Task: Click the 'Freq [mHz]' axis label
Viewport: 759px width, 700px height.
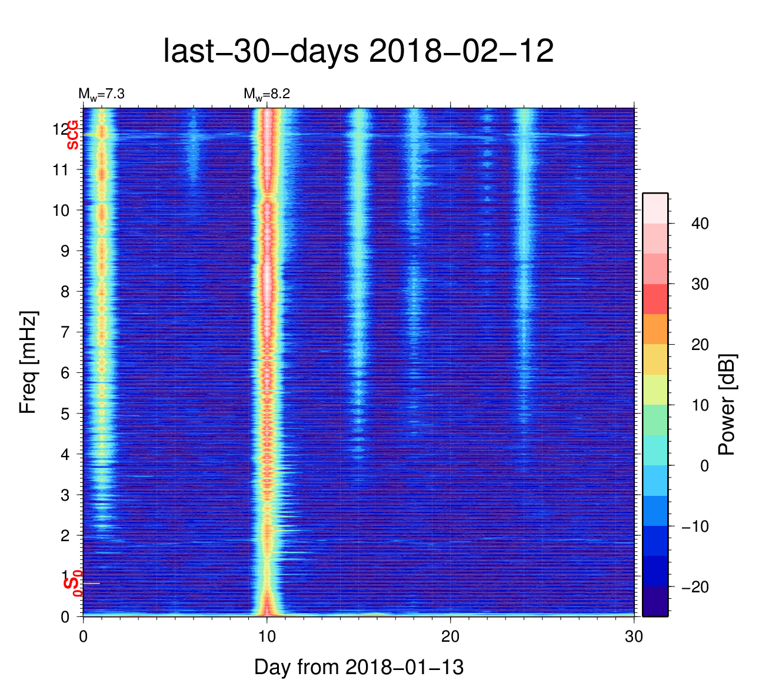Action: coord(28,362)
